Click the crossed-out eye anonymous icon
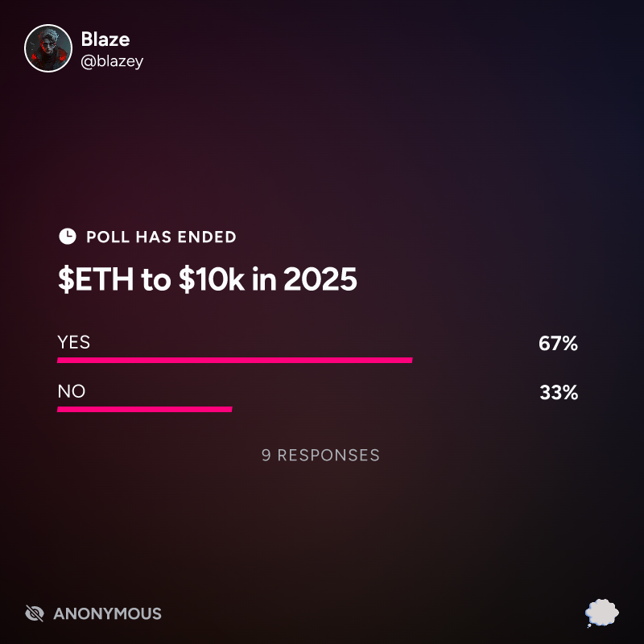Viewport: 644px width, 644px height. (35, 613)
